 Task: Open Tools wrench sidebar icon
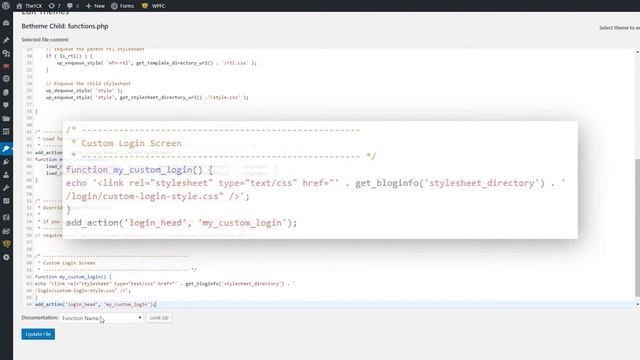coord(6,188)
